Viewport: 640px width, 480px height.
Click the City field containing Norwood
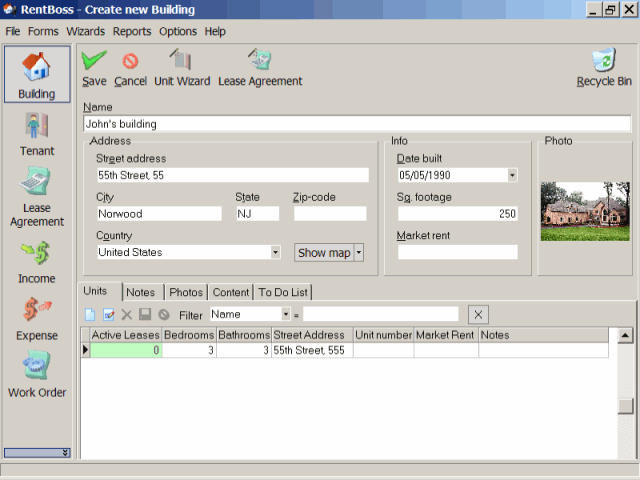pyautogui.click(x=159, y=213)
